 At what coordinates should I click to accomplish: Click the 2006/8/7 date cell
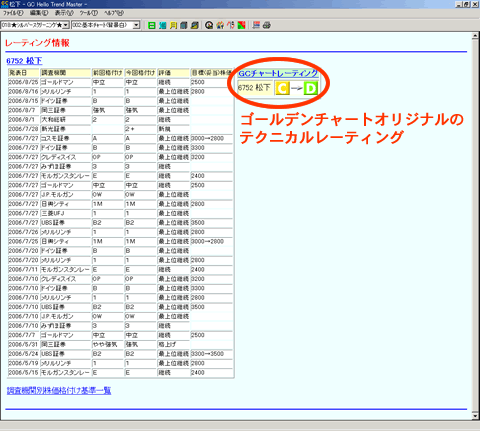[23, 110]
